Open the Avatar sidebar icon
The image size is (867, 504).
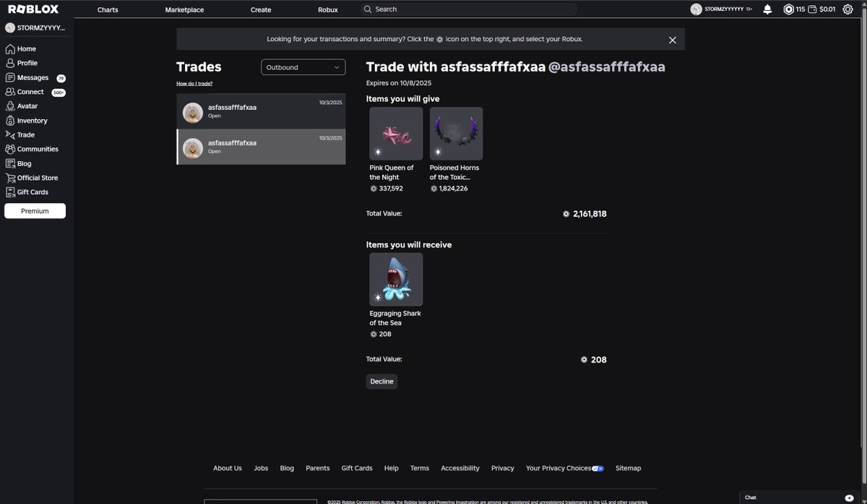coord(10,106)
